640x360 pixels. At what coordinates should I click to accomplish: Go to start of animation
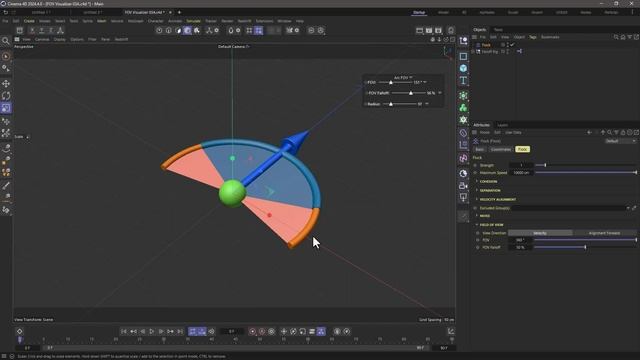coord(124,331)
